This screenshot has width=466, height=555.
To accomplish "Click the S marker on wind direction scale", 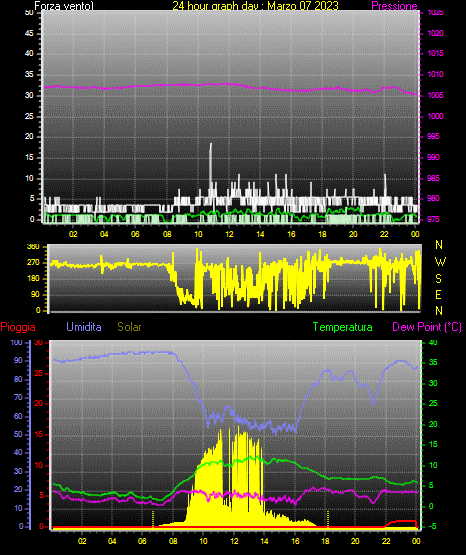I will tap(438, 279).
